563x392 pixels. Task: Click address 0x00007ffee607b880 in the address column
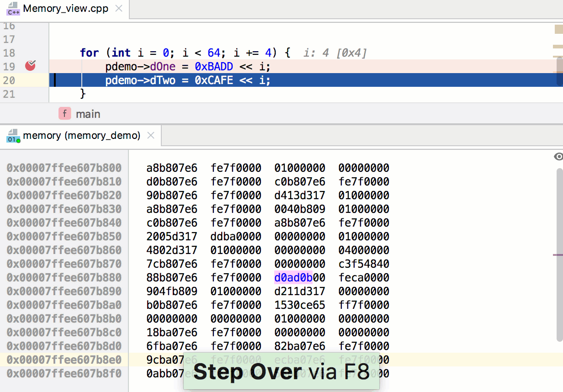[63, 277]
